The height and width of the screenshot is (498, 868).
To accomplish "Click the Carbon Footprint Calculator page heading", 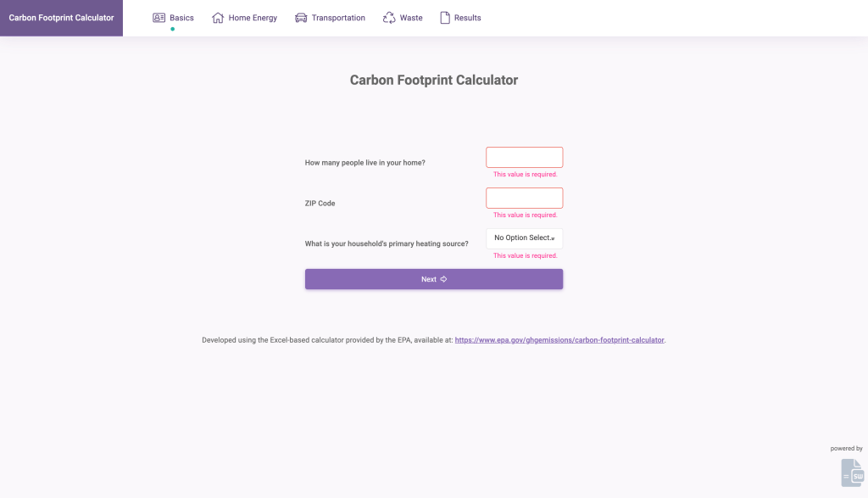I will [x=434, y=80].
